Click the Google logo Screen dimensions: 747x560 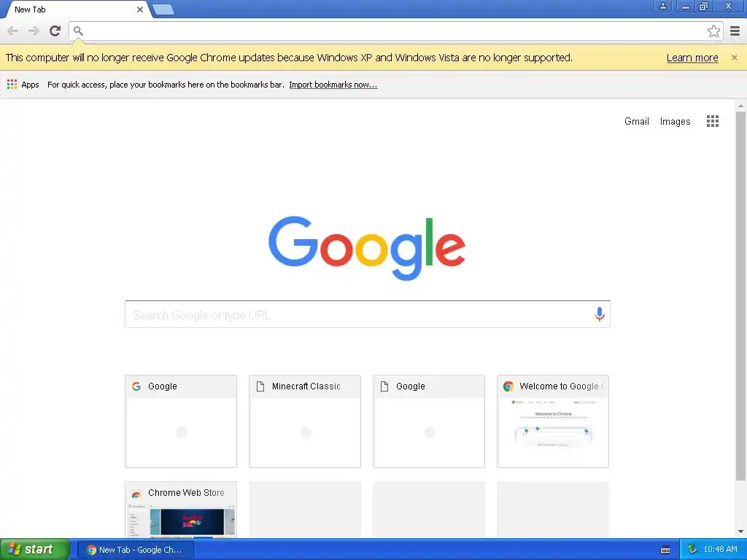pos(367,248)
